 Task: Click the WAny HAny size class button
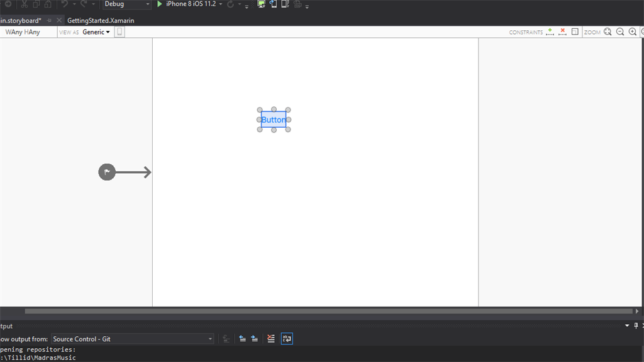point(23,32)
